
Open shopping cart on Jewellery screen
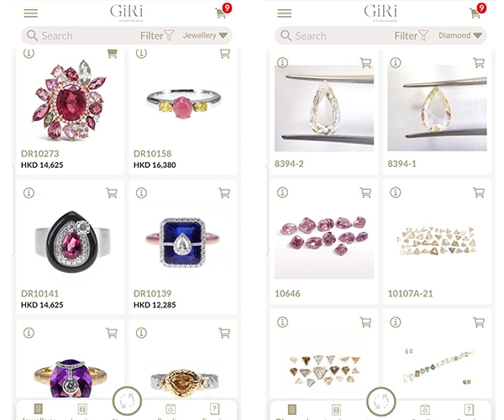[x=223, y=11]
